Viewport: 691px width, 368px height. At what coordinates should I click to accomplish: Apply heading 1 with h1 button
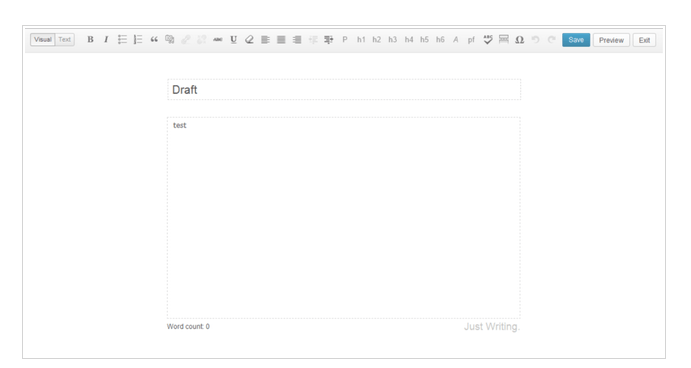click(361, 40)
